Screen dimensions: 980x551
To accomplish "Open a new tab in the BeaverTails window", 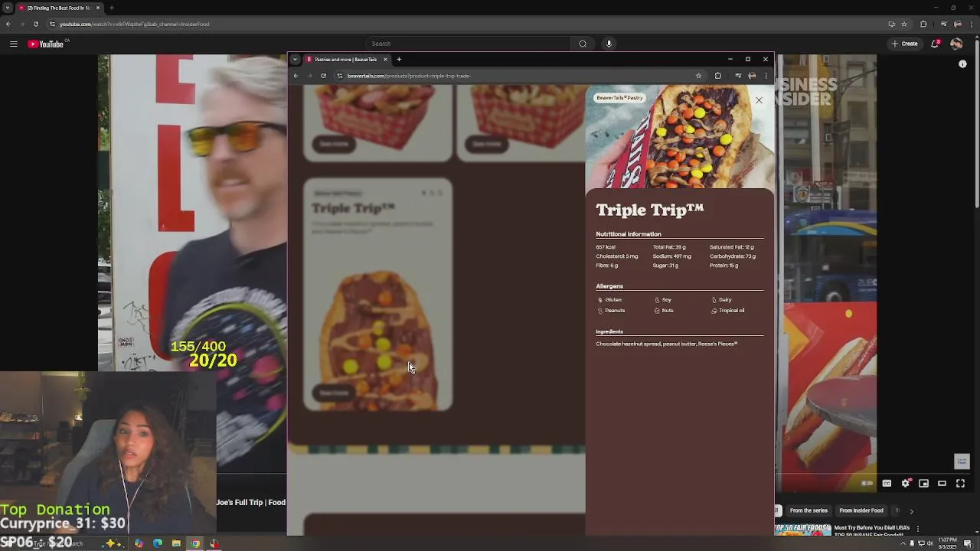I will [399, 59].
